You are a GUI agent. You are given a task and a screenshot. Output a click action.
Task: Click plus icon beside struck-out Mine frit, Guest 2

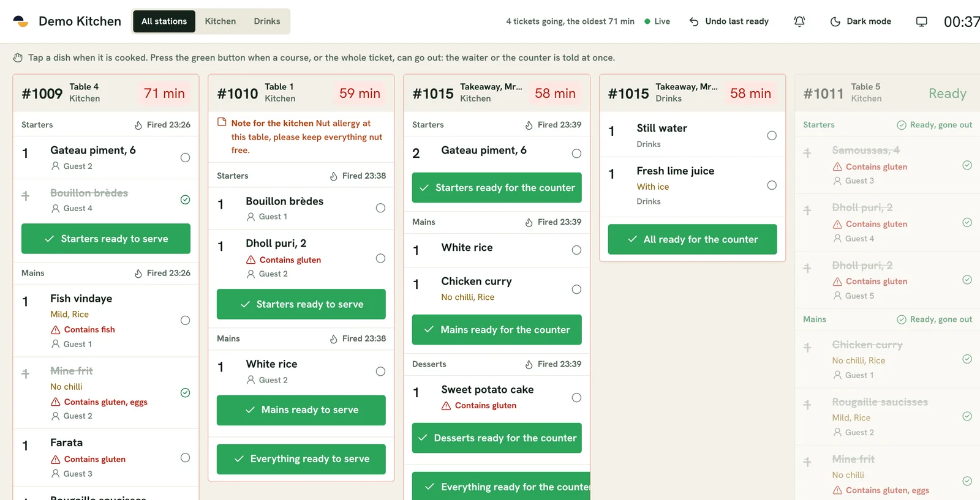[25, 373]
